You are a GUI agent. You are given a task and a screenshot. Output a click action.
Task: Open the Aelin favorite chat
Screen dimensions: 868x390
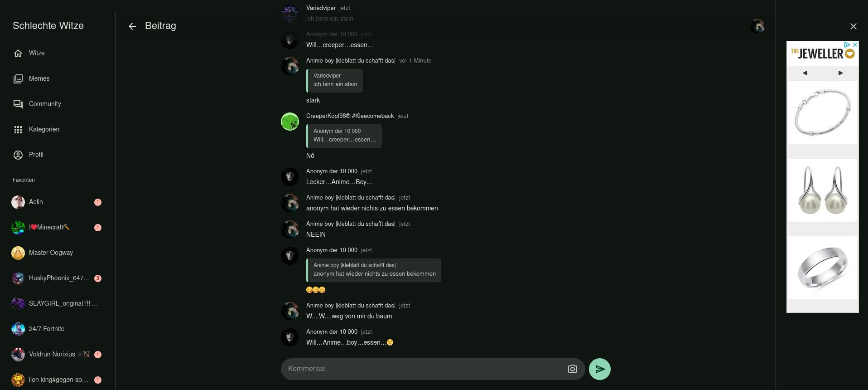click(36, 202)
